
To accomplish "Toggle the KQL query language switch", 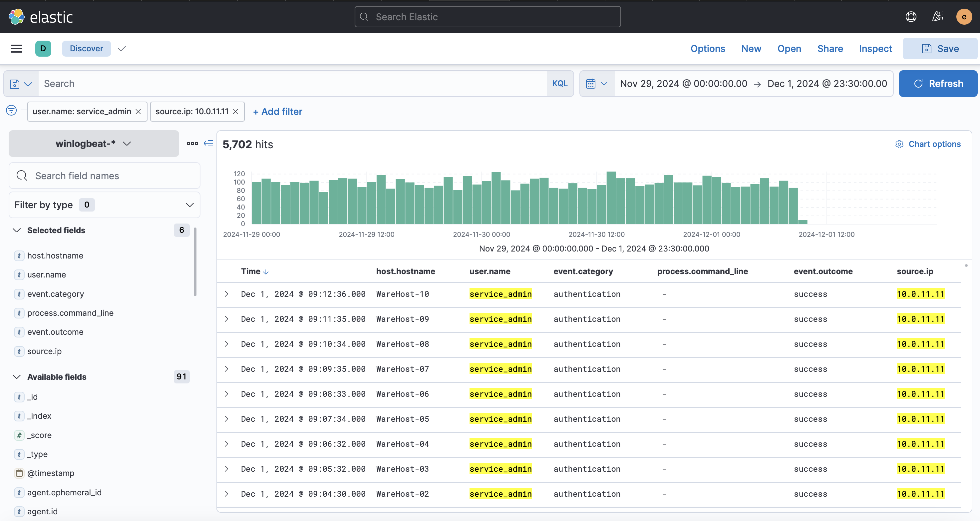I will point(560,84).
